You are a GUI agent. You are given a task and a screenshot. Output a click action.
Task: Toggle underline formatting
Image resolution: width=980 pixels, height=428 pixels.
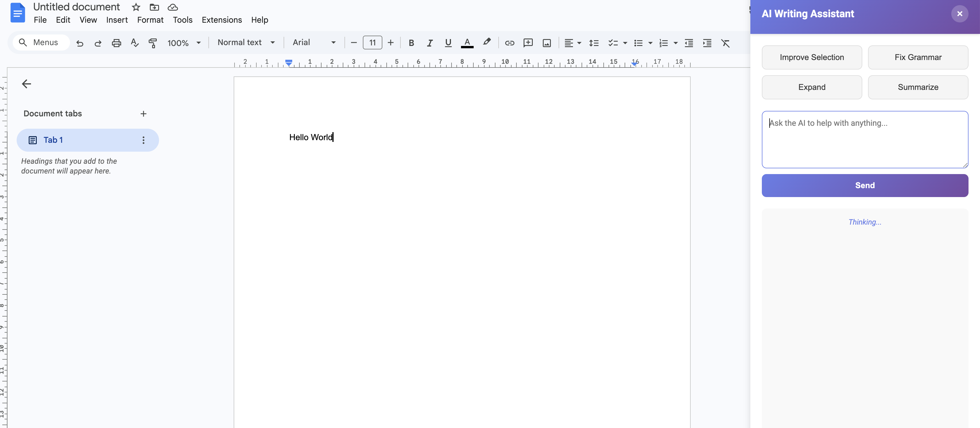(448, 43)
